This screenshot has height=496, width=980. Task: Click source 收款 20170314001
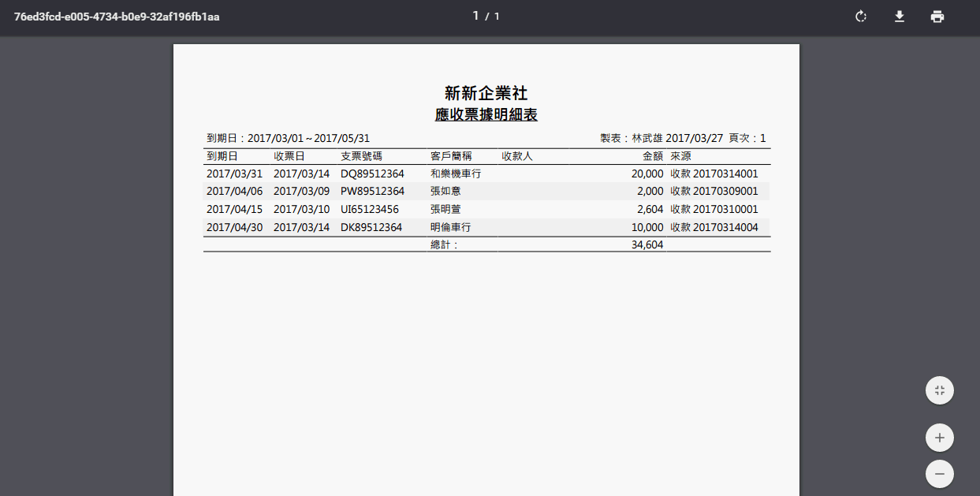pos(714,173)
